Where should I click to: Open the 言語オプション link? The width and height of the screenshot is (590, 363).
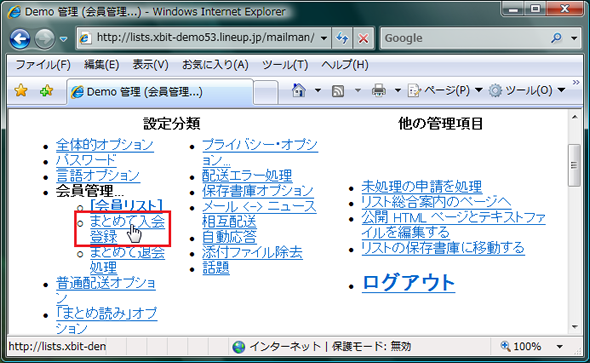98,176
